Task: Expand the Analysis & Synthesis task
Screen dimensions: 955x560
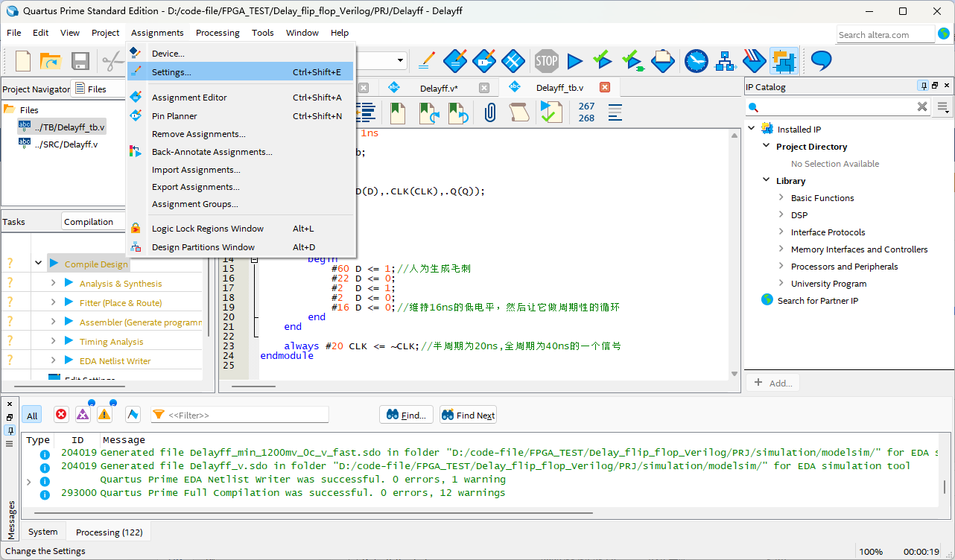Action: (53, 283)
